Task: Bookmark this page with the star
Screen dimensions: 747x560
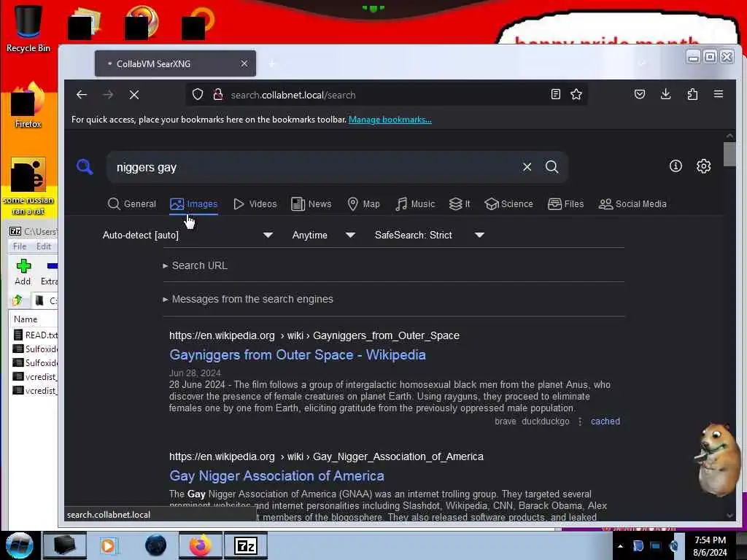Action: point(576,94)
